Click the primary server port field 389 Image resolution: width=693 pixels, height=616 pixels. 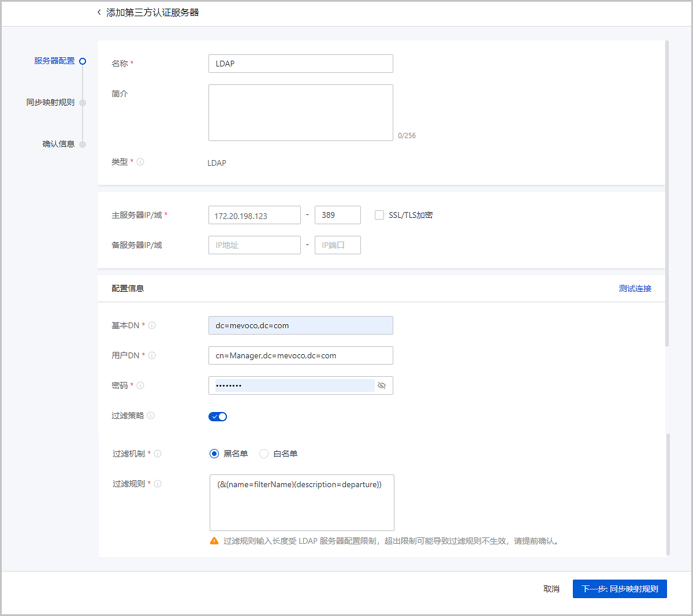pos(338,215)
